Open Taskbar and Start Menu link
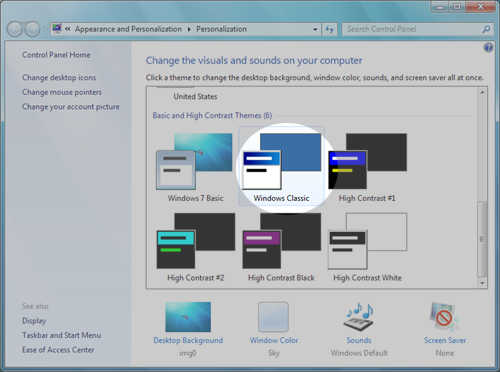500x372 pixels. point(61,335)
